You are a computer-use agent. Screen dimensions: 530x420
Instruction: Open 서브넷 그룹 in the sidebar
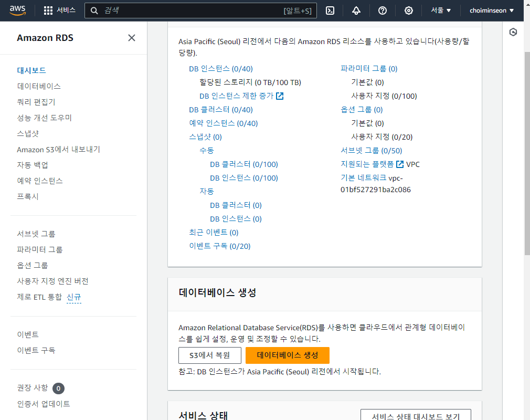click(36, 234)
